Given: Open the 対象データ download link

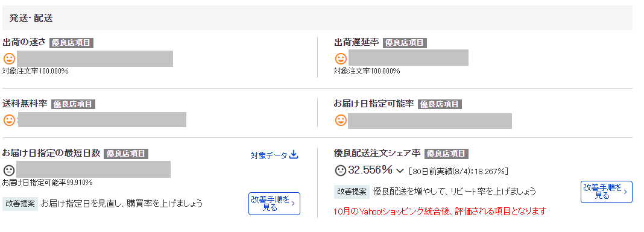Looking at the screenshot, I should pos(274,155).
